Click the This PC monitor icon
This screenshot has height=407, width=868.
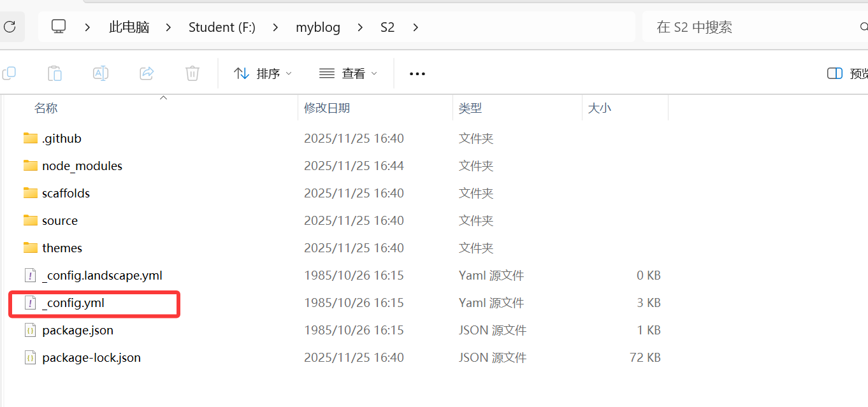click(59, 27)
